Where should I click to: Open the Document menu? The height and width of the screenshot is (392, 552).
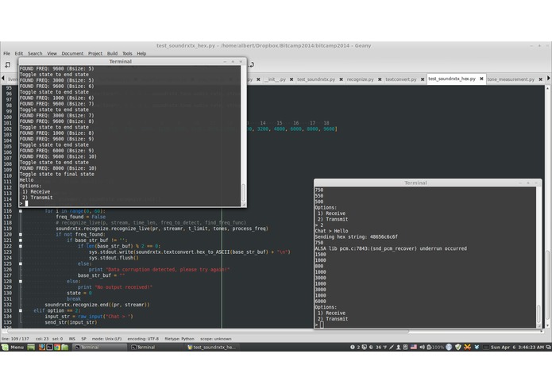[x=72, y=53]
